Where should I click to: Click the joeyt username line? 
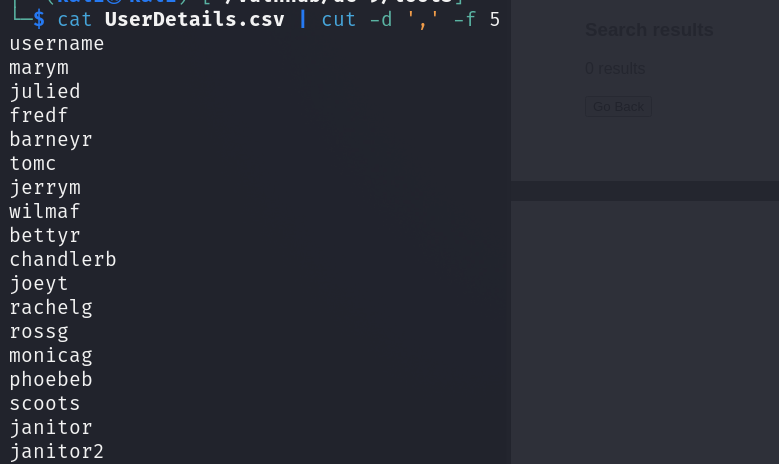(39, 284)
